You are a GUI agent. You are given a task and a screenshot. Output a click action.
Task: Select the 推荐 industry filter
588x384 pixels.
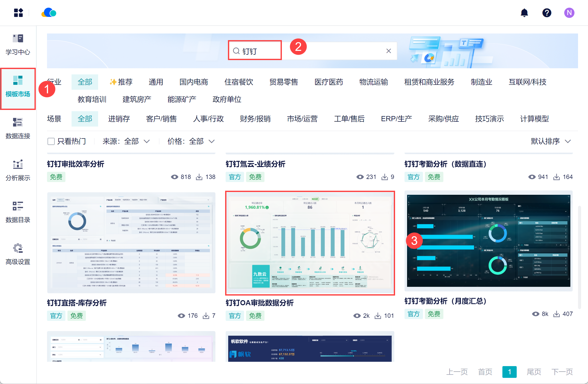tap(121, 82)
